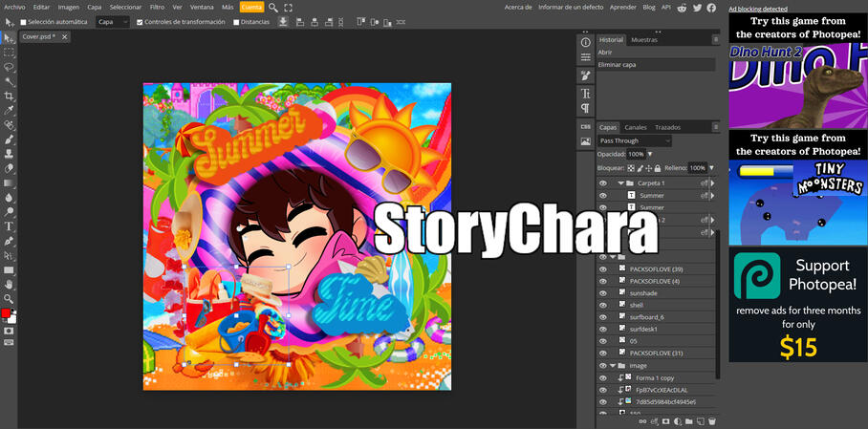Uncheck Controles de transformación
This screenshot has height=429, width=868.
coord(140,22)
